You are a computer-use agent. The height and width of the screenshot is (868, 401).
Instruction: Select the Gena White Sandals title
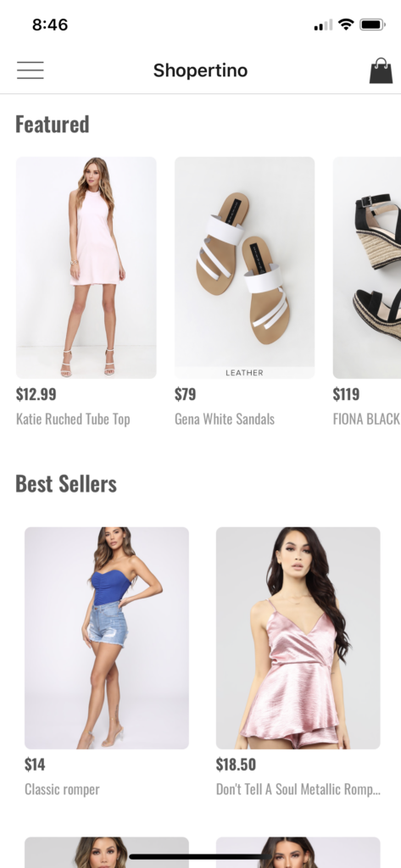click(225, 419)
